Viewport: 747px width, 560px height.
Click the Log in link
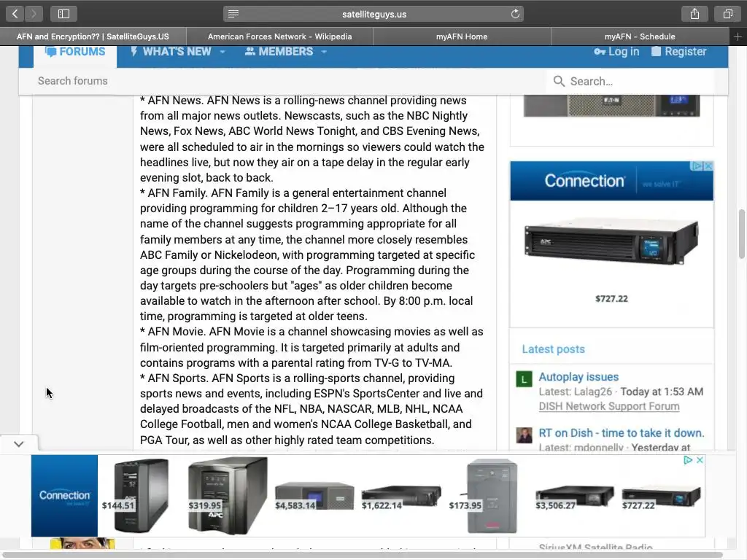(616, 52)
